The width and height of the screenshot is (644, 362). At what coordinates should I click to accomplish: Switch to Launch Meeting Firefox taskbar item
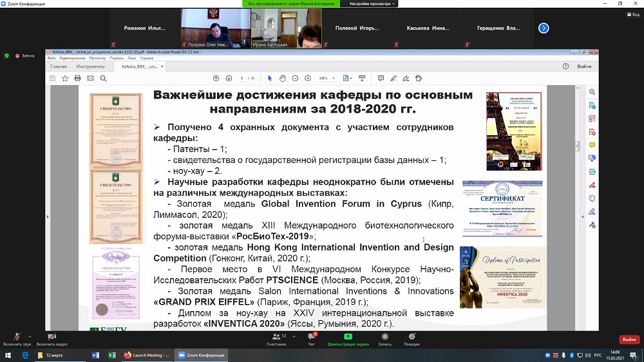[x=146, y=355]
